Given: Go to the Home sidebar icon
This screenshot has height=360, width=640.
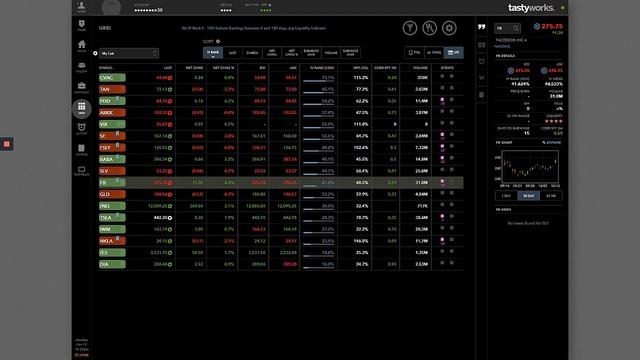Looking at the screenshot, I should tap(82, 46).
